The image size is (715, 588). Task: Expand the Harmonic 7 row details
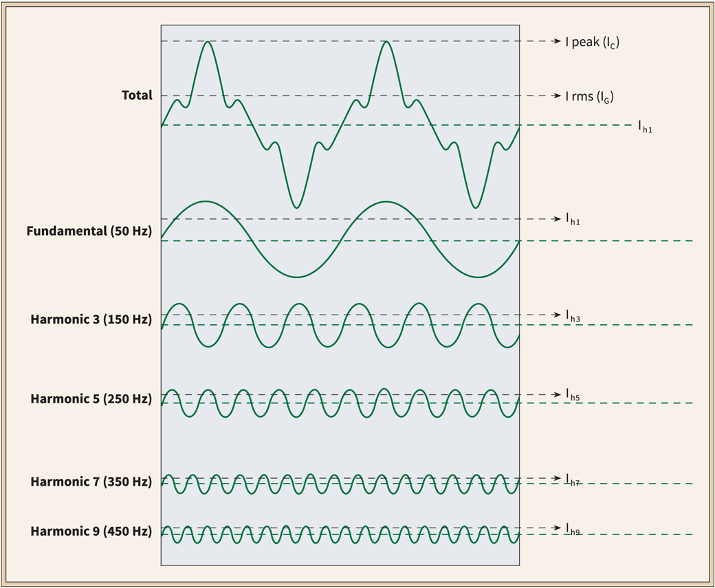point(91,482)
